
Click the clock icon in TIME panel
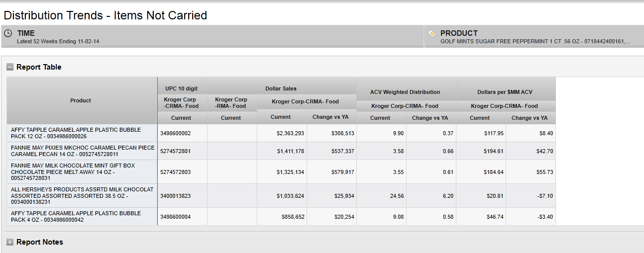[x=8, y=33]
